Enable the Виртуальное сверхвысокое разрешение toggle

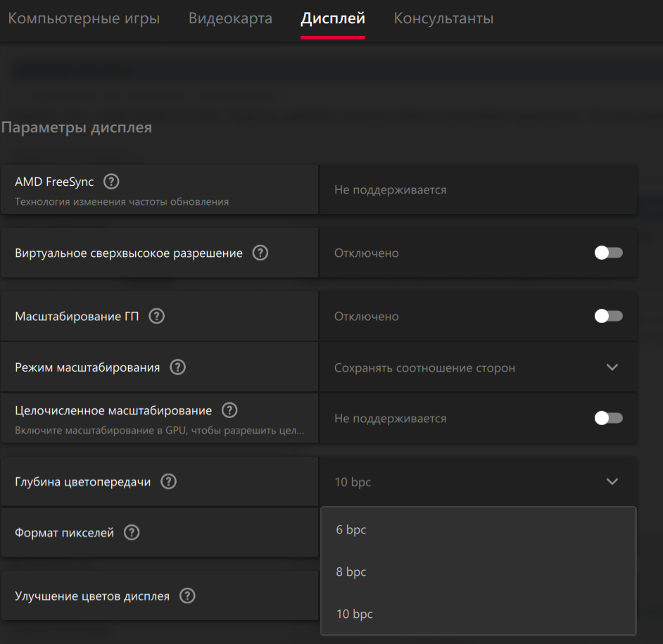[x=608, y=253]
